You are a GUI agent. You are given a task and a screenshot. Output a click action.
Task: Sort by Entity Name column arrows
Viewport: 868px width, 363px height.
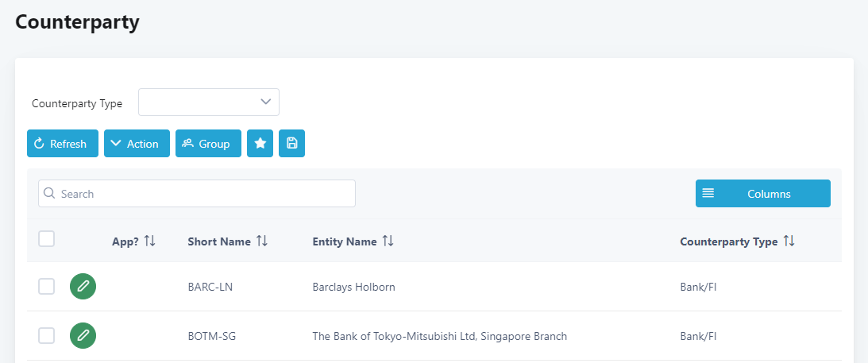(x=388, y=241)
